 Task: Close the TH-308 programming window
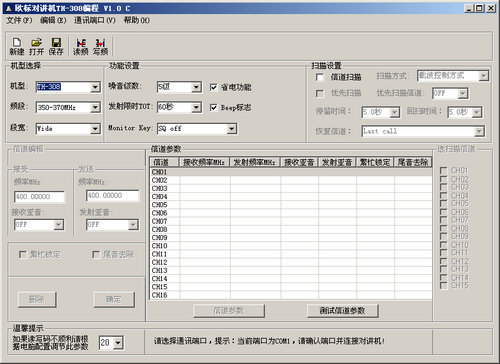490,8
